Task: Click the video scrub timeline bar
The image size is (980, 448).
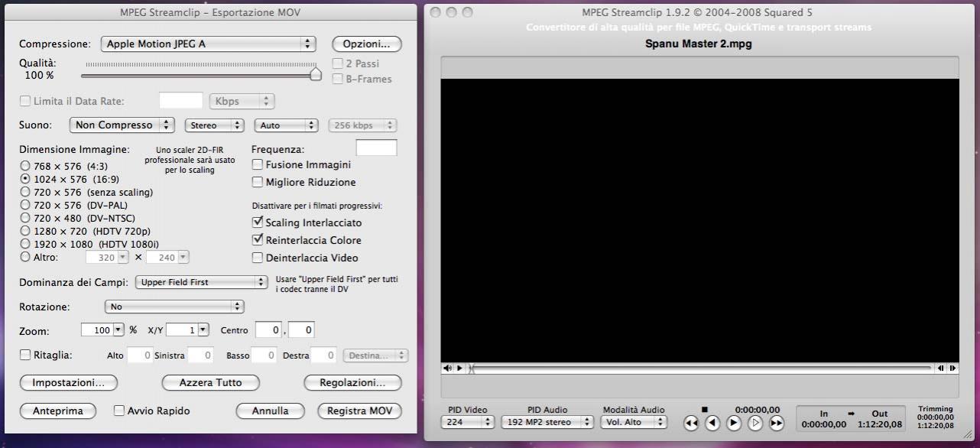Action: pyautogui.click(x=700, y=368)
